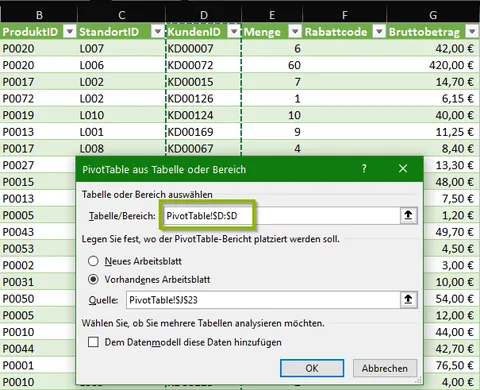Click into the Tabelle/Bereich input field
Image resolution: width=480 pixels, height=390 pixels.
click(x=281, y=216)
